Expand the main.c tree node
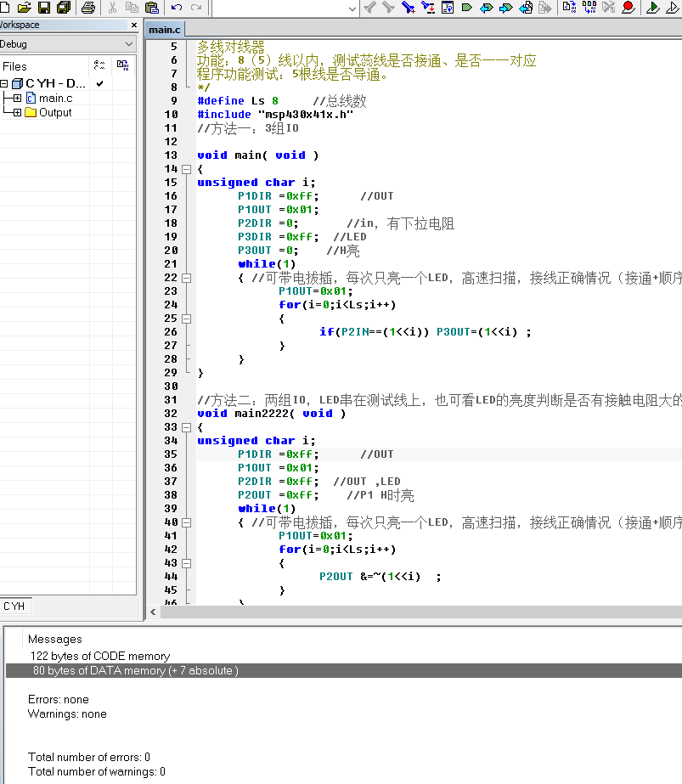The height and width of the screenshot is (784, 682). [18, 98]
